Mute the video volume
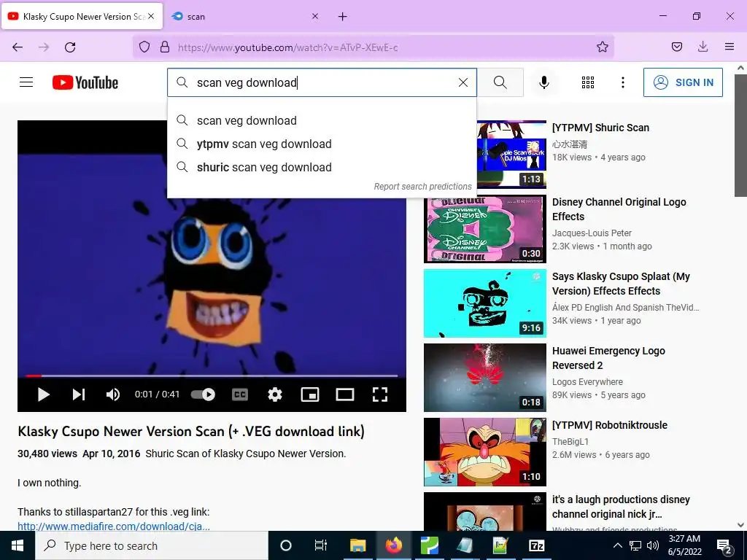Image resolution: width=747 pixels, height=560 pixels. pos(113,394)
